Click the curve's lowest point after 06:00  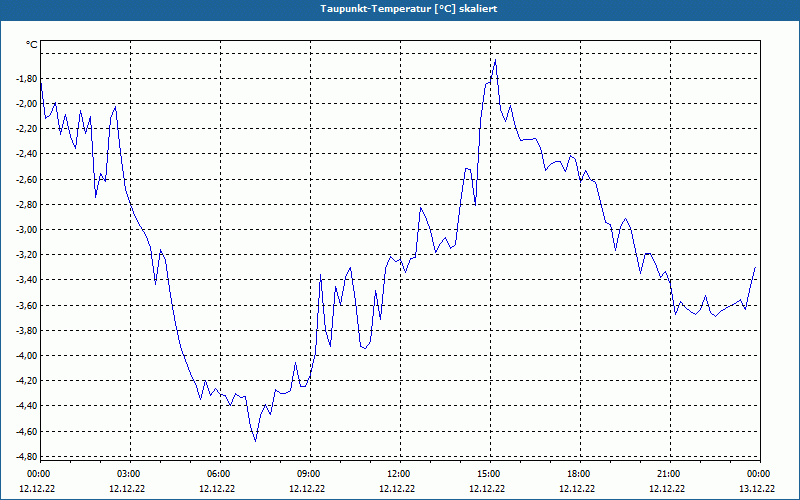click(255, 441)
